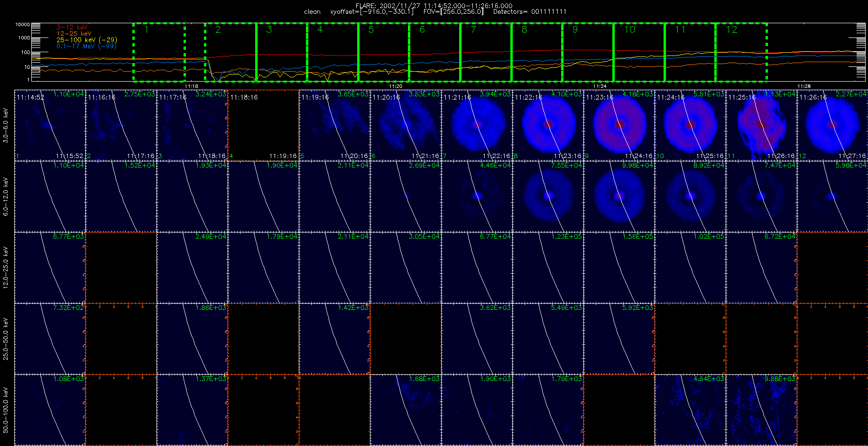Viewport: 868px width, 446px height.
Task: Click the xyoffset=[-916.0,-330.1] header text
Action: tap(372, 12)
